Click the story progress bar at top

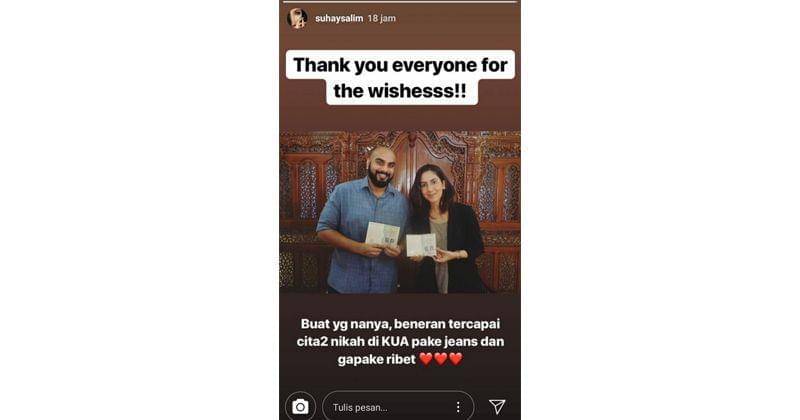[x=400, y=2]
